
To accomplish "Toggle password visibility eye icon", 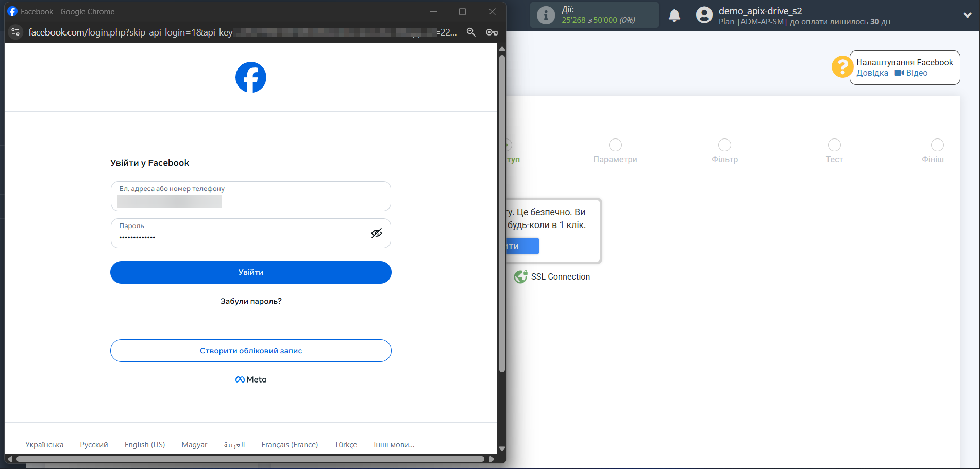I will pos(377,233).
